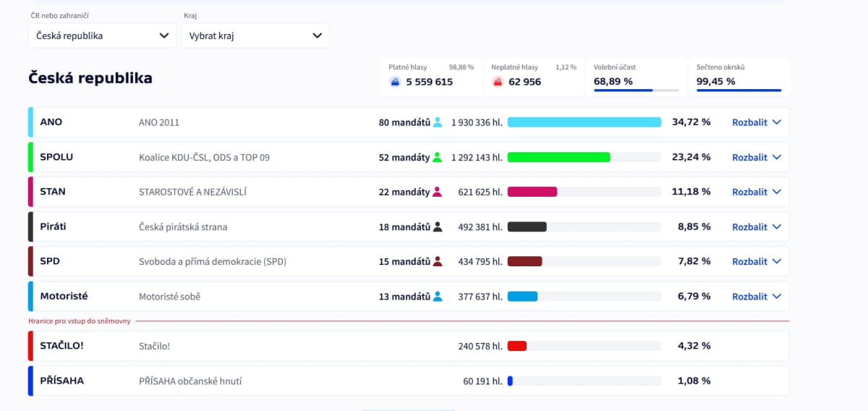Open the Vybrat kraj region dropdown

pos(255,35)
